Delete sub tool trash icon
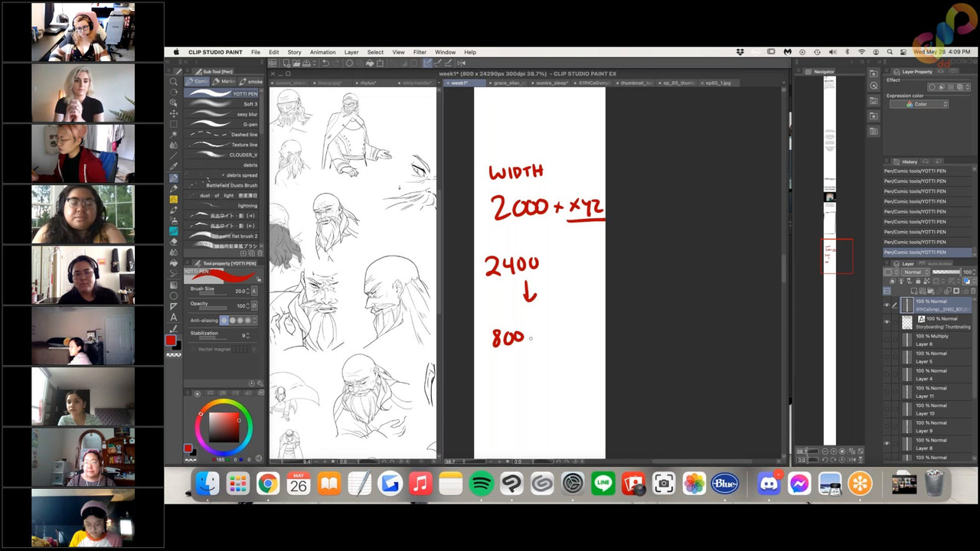The width and height of the screenshot is (980, 551). 260,253
